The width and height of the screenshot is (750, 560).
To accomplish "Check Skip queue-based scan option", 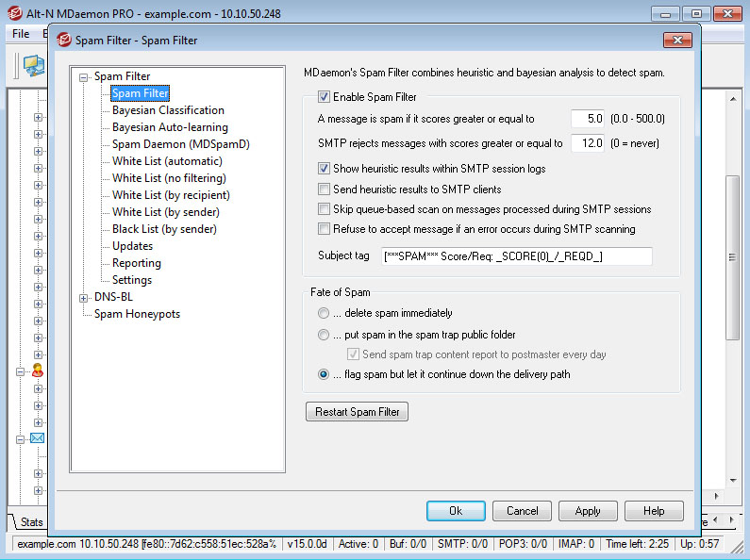I will pos(325,209).
